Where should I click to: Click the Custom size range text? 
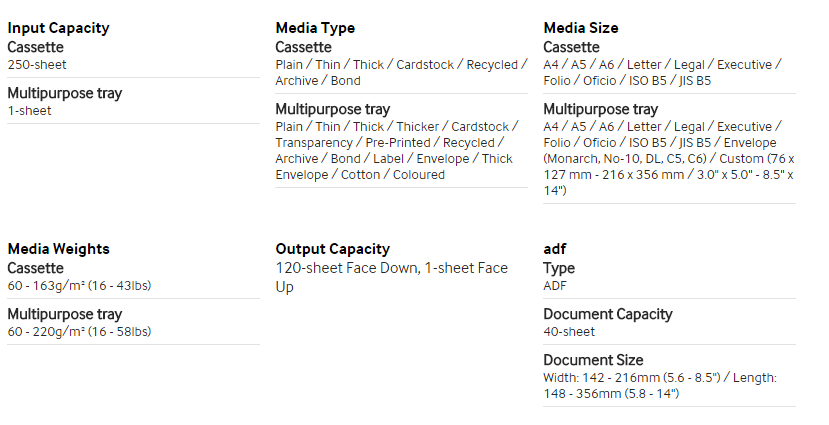[x=669, y=174]
